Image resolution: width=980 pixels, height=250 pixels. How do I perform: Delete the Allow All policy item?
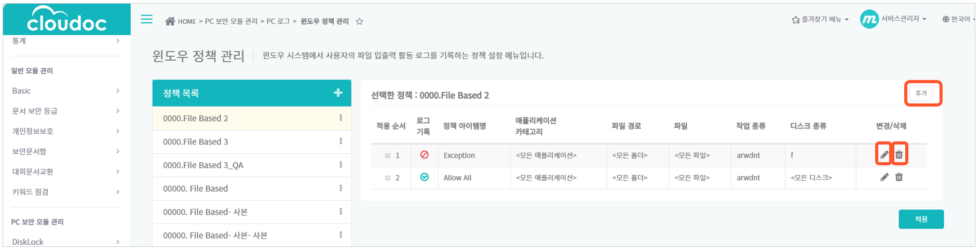pyautogui.click(x=899, y=177)
